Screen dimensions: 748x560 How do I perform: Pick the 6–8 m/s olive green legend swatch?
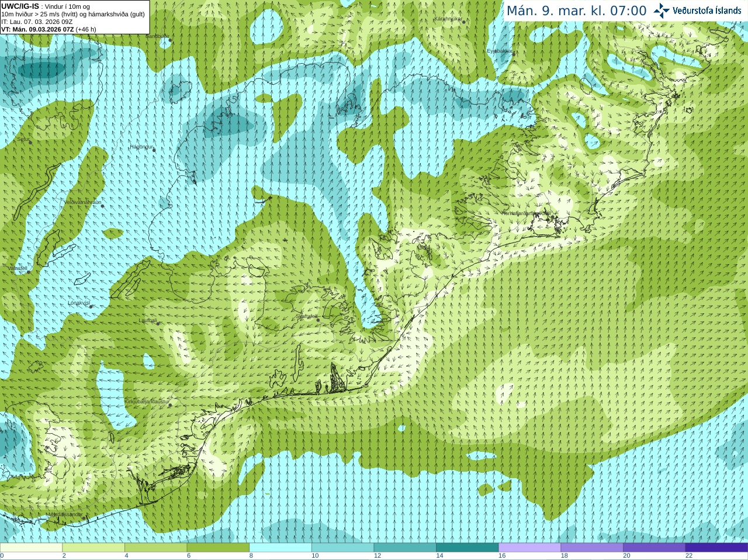pos(218,548)
